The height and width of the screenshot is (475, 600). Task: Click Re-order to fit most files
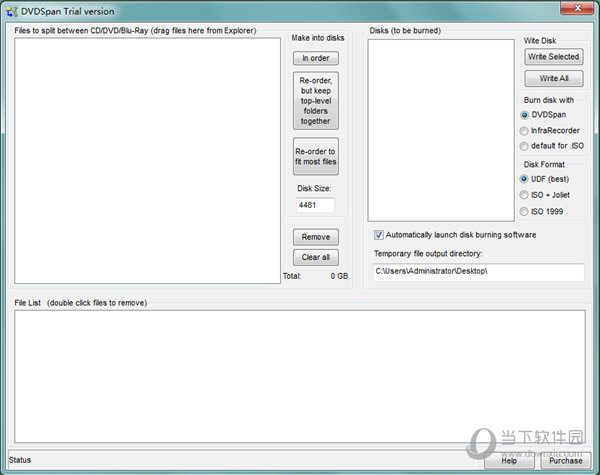tap(316, 157)
